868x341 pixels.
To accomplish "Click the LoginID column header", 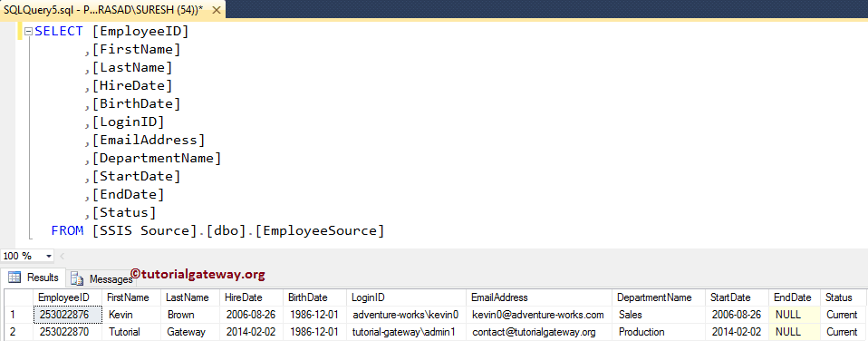I will pos(406,297).
